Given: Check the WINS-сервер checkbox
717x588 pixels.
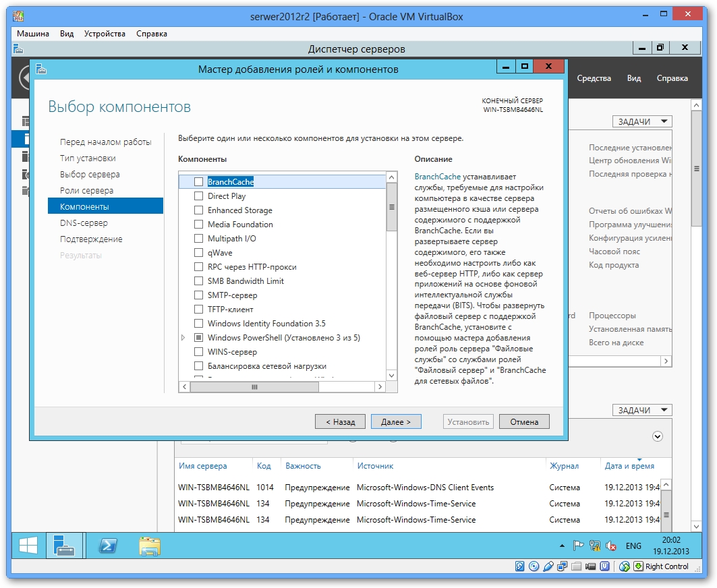Looking at the screenshot, I should click(x=198, y=351).
